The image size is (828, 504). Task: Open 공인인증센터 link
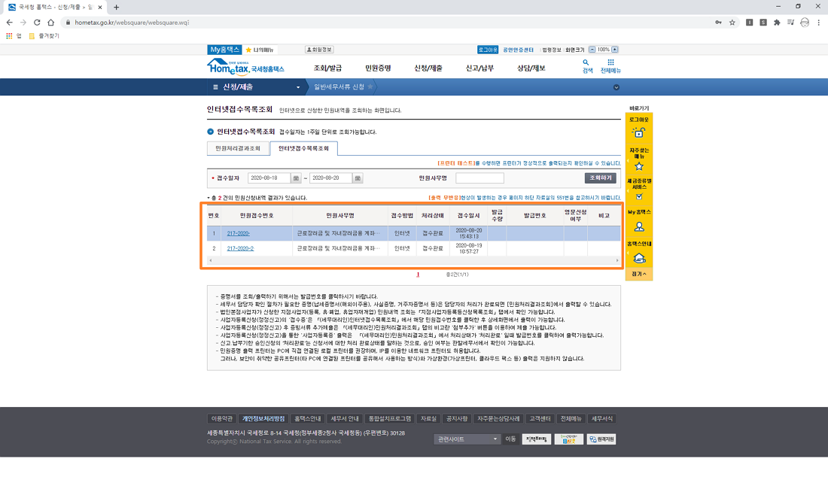tap(518, 50)
